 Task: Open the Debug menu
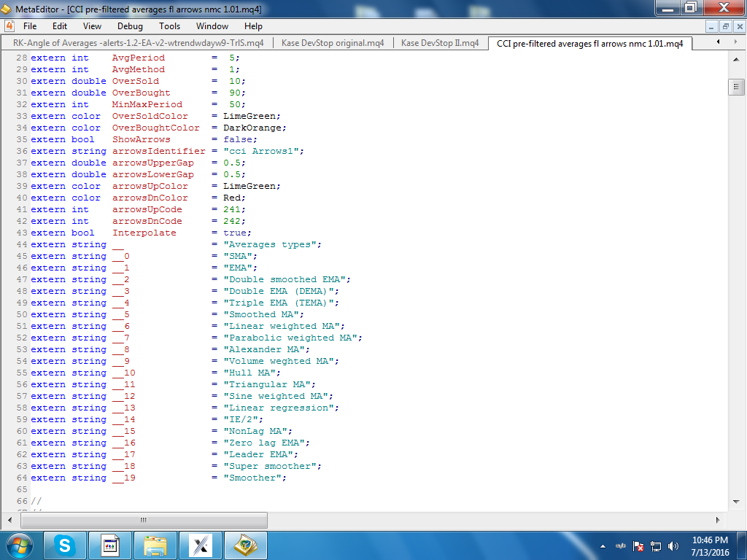click(130, 26)
